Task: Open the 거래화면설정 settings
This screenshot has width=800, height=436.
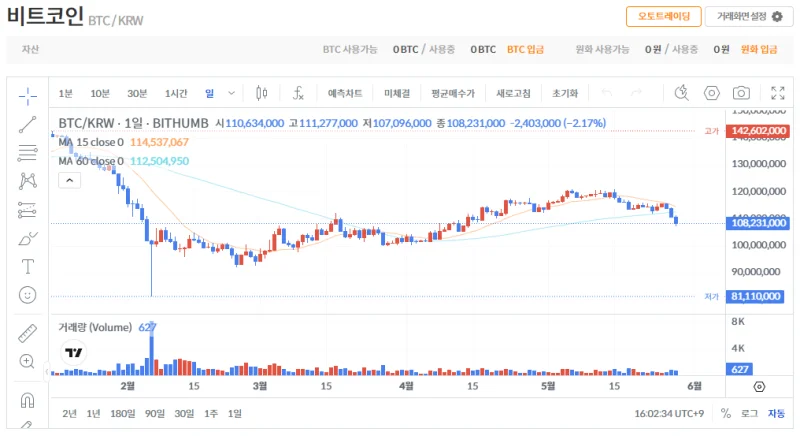Action: pyautogui.click(x=749, y=16)
